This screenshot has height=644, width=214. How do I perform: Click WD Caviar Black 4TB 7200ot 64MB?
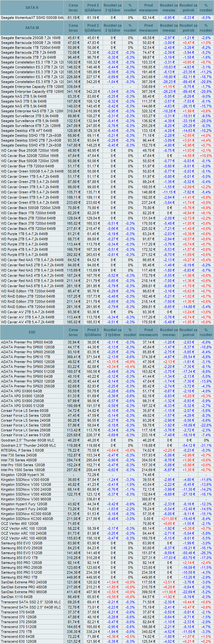tap(28, 229)
